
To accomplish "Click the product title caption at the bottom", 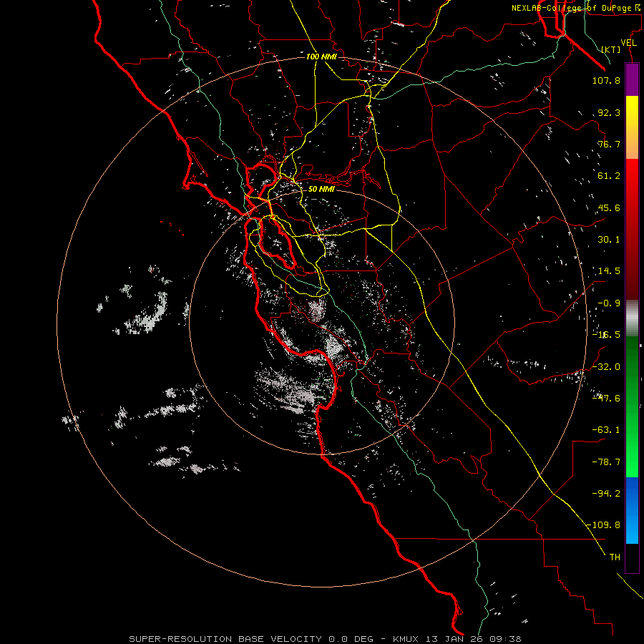I will pos(325,639).
